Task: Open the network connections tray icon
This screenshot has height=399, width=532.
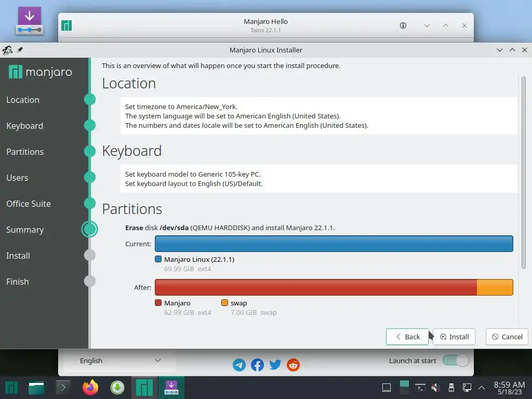Action: click(x=467, y=388)
